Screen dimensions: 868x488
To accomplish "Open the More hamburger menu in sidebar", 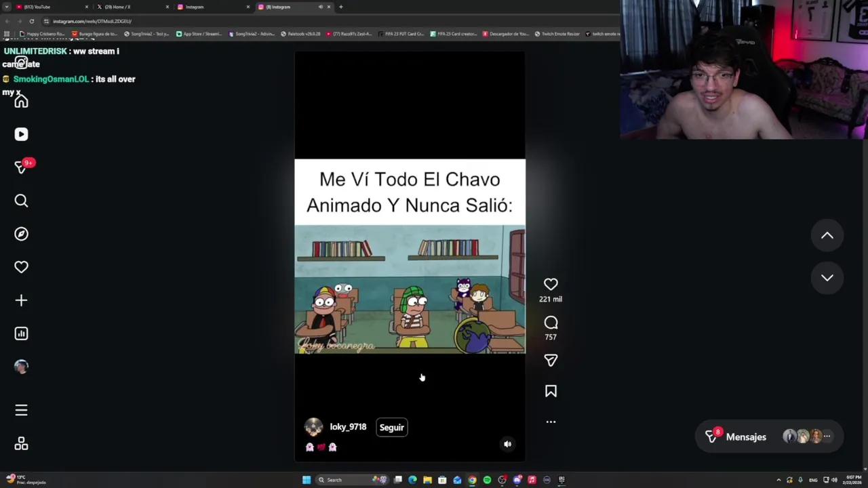I will tap(21, 410).
